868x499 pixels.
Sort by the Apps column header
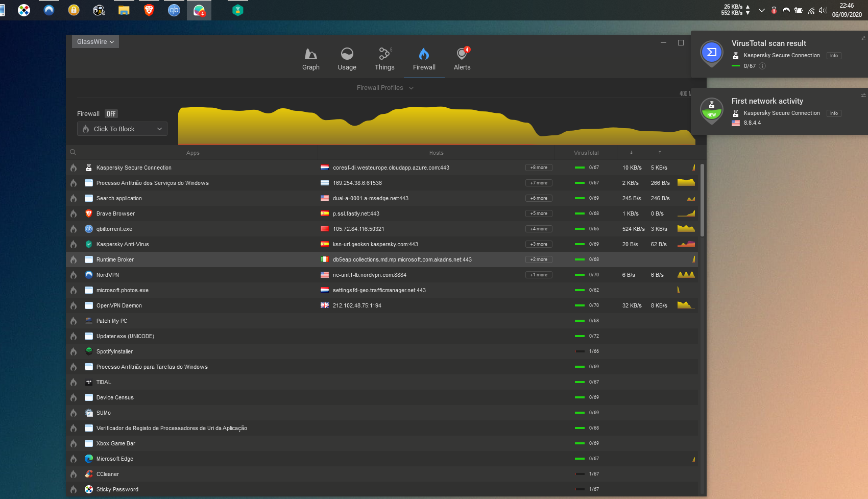[193, 153]
